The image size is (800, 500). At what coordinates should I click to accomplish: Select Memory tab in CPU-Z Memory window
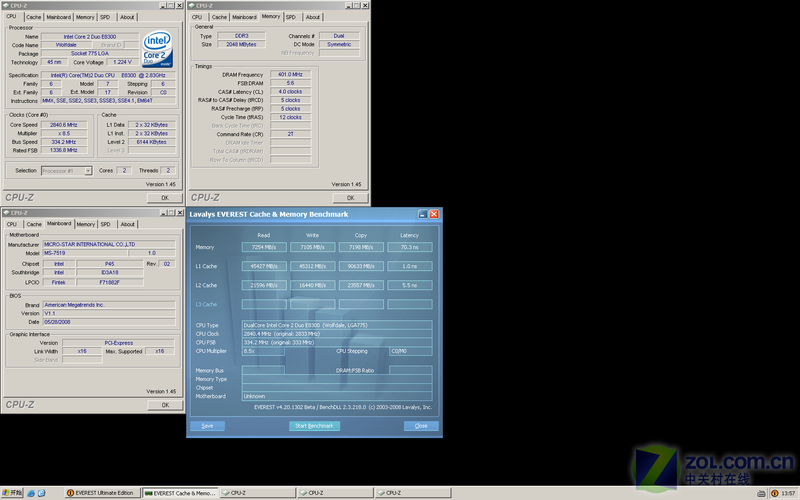(271, 16)
